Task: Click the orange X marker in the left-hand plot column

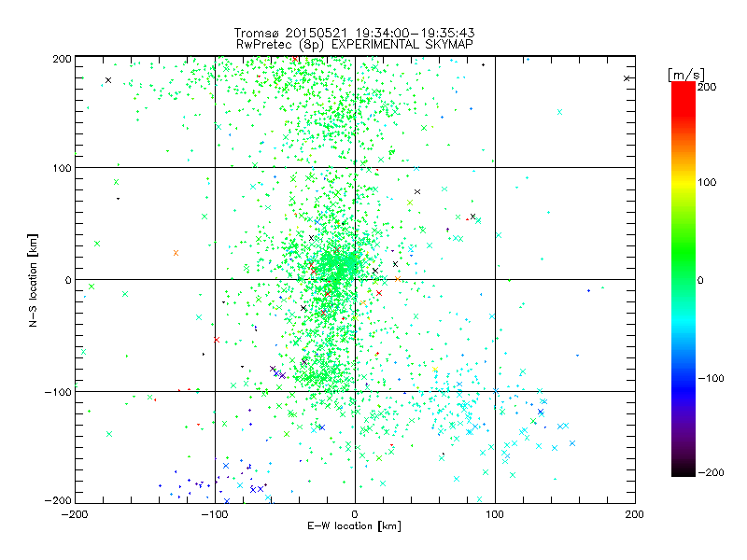Action: [176, 253]
